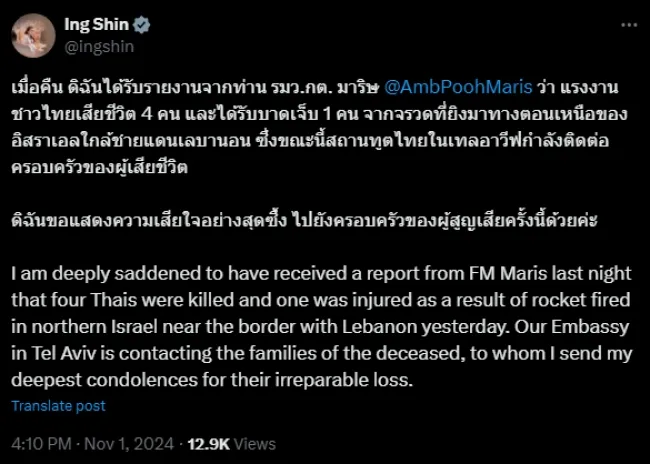Screen dimensions: 650x464
Task: Open the 4:10 PM timestamp permalink
Action: 41,444
